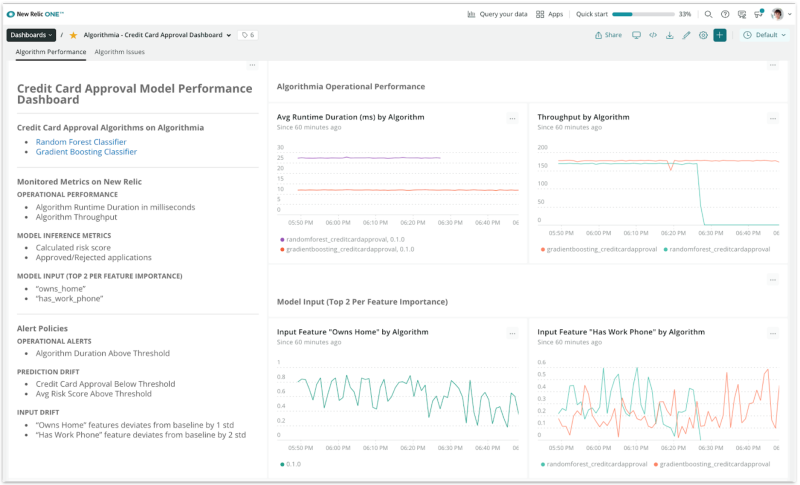Click the Share button
800x485 pixels.
tap(608, 35)
